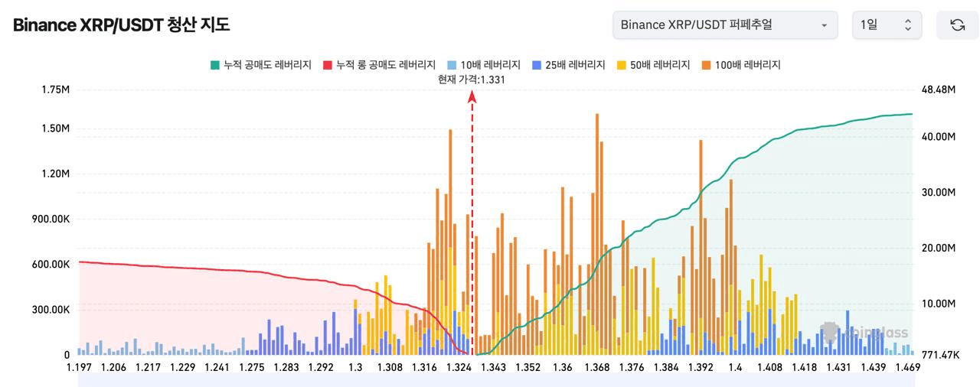Viewport: 980px width, 387px height.
Task: Click the range slider bar beneath the chart
Action: 496,380
